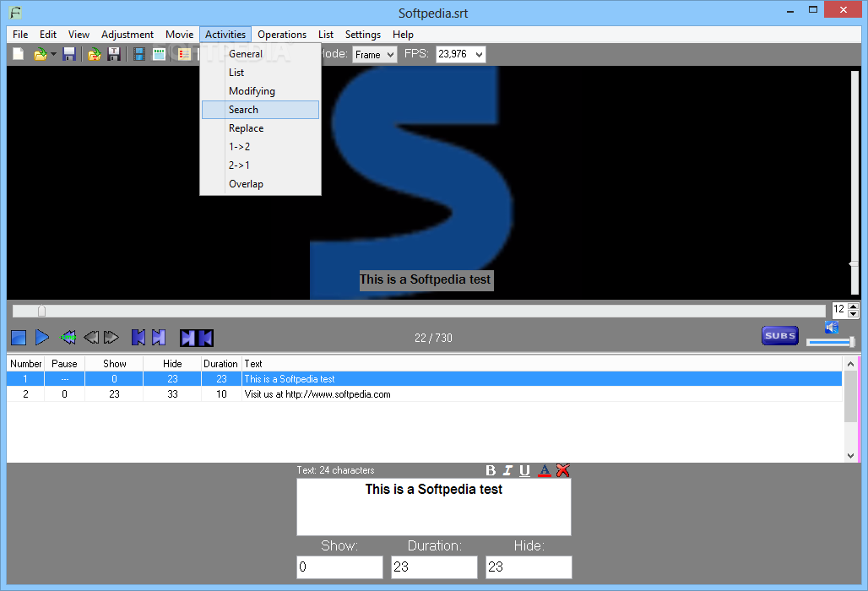Click the open text folder icon with T
This screenshot has width=868, height=591.
tap(95, 54)
